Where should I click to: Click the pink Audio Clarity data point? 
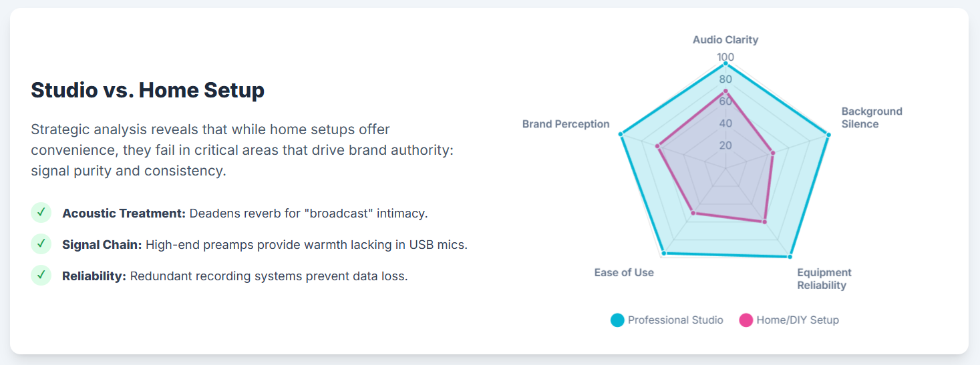coord(725,91)
